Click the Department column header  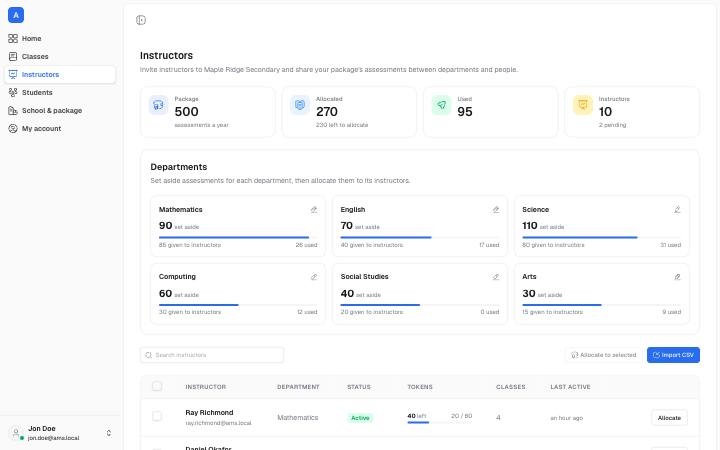[298, 387]
